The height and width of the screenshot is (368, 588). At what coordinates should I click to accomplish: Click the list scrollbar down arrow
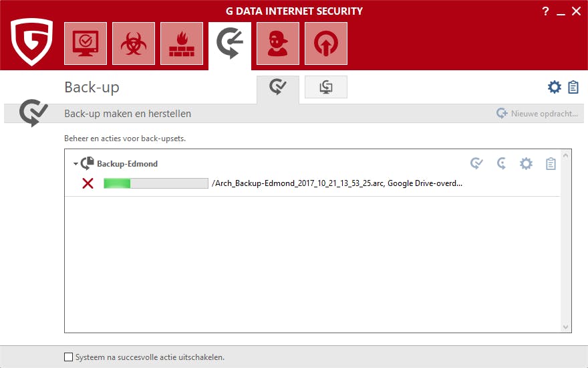point(565,327)
